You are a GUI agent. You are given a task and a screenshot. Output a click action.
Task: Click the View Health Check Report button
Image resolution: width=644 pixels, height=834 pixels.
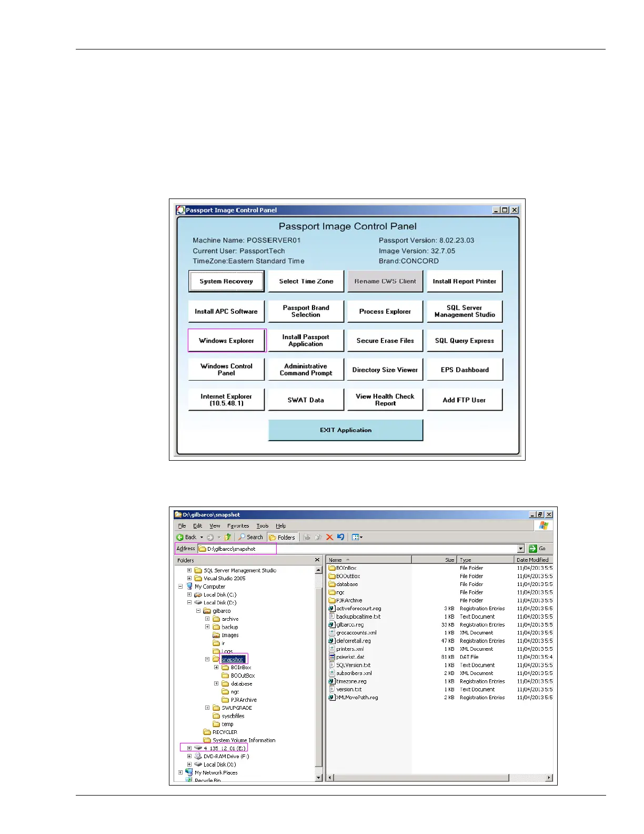coord(385,400)
